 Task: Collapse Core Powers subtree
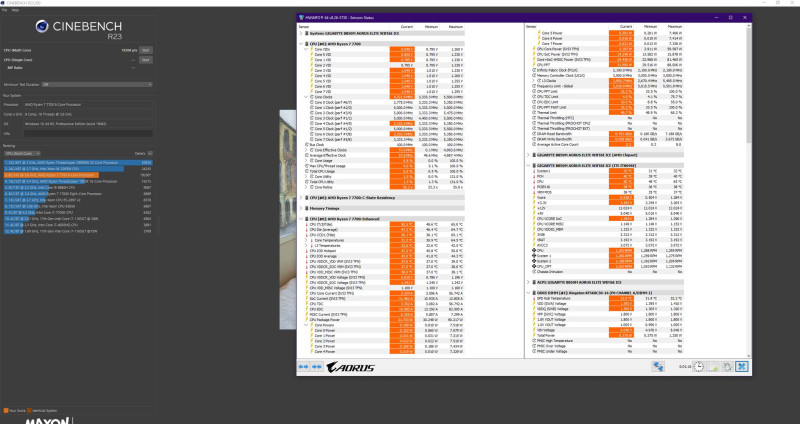point(306,325)
